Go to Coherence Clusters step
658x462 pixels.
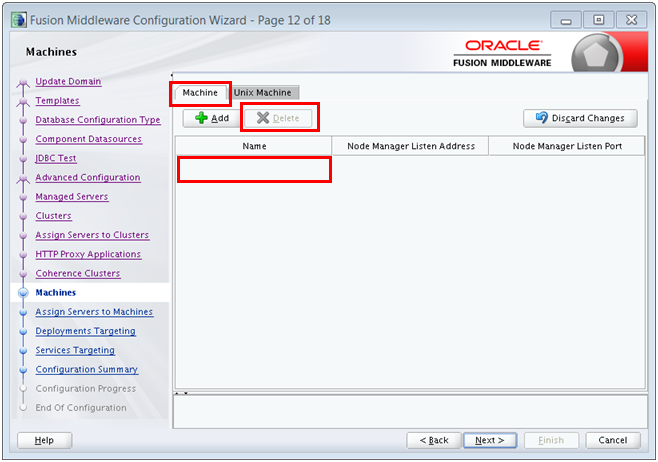pos(78,274)
